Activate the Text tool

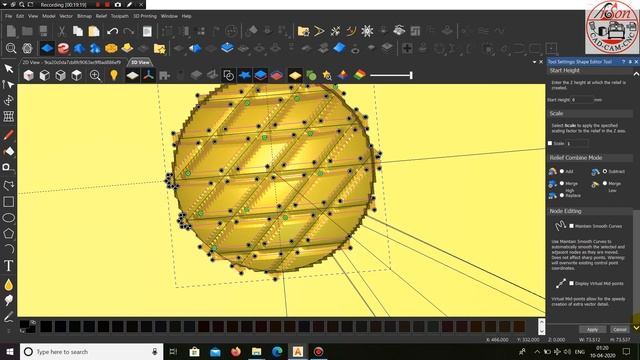click(x=9, y=266)
